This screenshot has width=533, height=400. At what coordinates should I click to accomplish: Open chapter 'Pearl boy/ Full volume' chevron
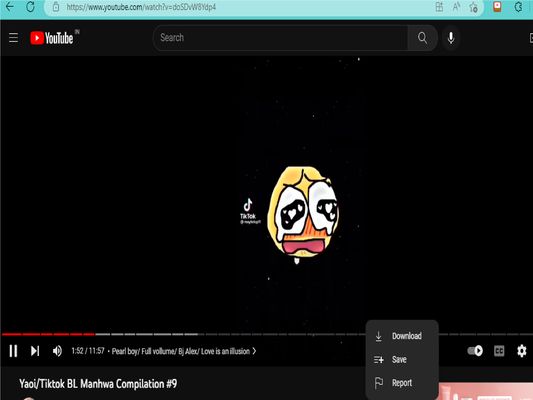click(254, 351)
